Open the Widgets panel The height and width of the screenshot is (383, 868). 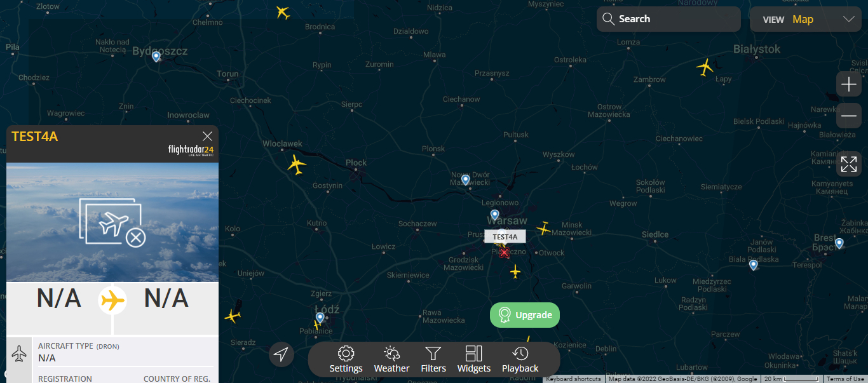click(x=474, y=359)
